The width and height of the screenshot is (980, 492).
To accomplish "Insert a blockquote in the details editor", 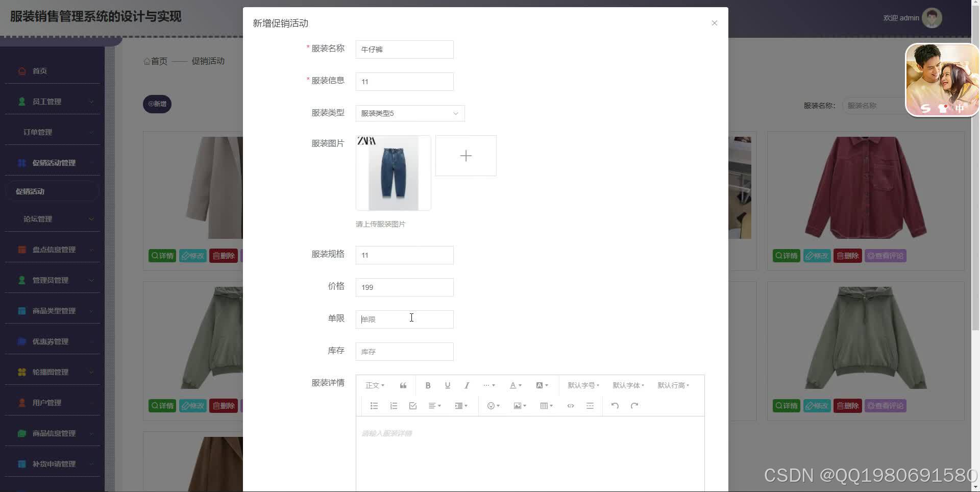I will tap(403, 385).
